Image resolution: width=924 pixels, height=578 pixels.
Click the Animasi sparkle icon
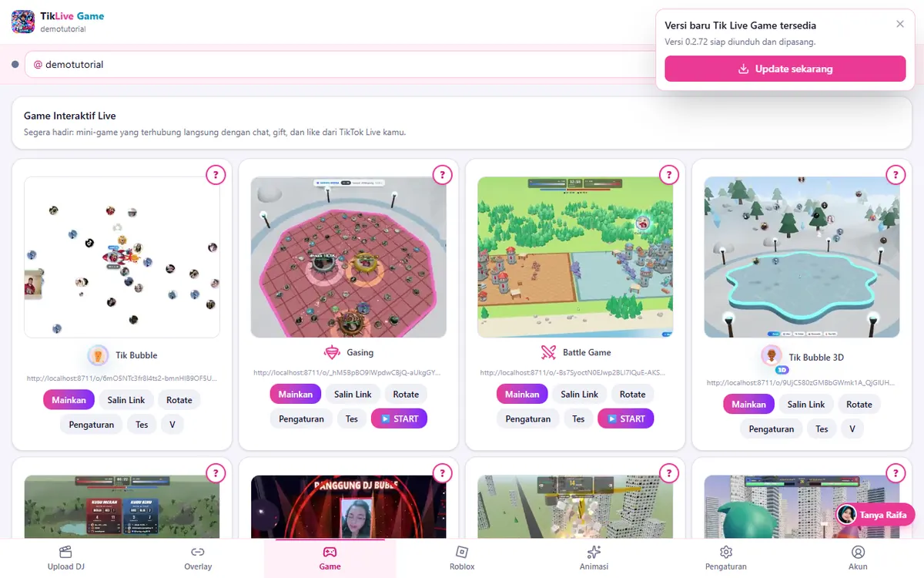(x=594, y=552)
